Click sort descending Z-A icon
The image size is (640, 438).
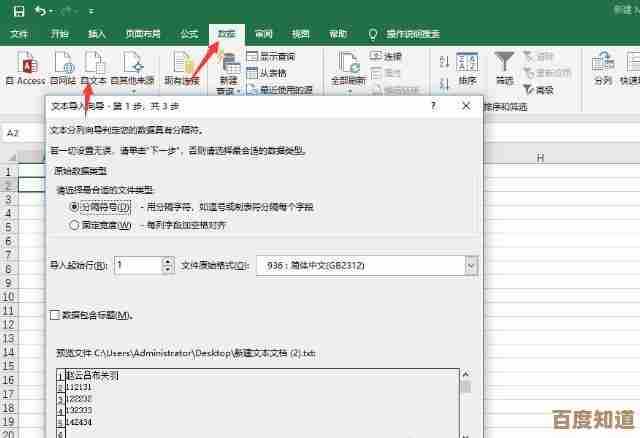444,83
